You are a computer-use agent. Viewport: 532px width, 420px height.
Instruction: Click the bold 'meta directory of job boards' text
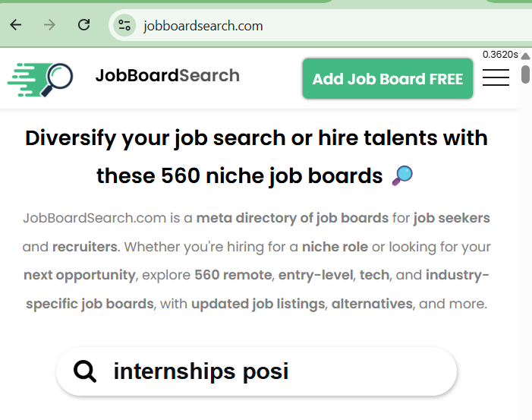click(292, 219)
